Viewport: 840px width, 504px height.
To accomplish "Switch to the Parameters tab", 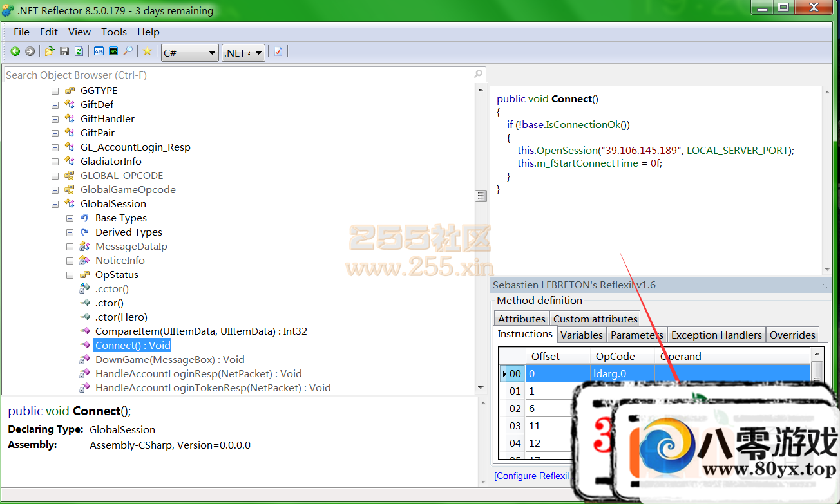I will [x=636, y=335].
